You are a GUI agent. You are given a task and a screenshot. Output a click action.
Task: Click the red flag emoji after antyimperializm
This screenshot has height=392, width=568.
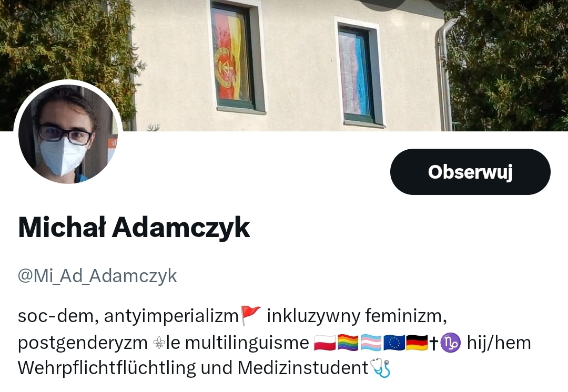coord(251,315)
